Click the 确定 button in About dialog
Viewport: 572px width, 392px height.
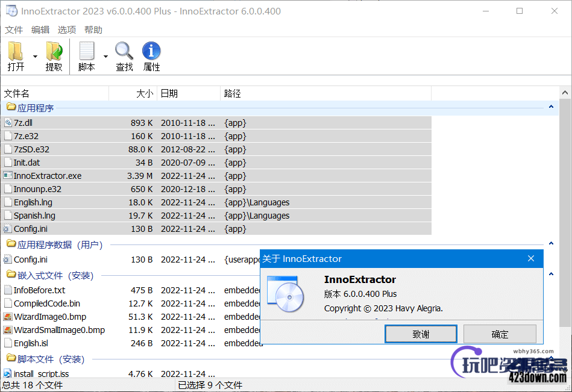point(500,334)
